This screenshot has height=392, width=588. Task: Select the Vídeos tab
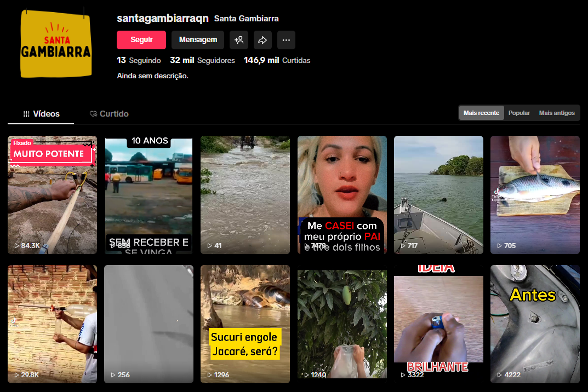[x=41, y=114]
